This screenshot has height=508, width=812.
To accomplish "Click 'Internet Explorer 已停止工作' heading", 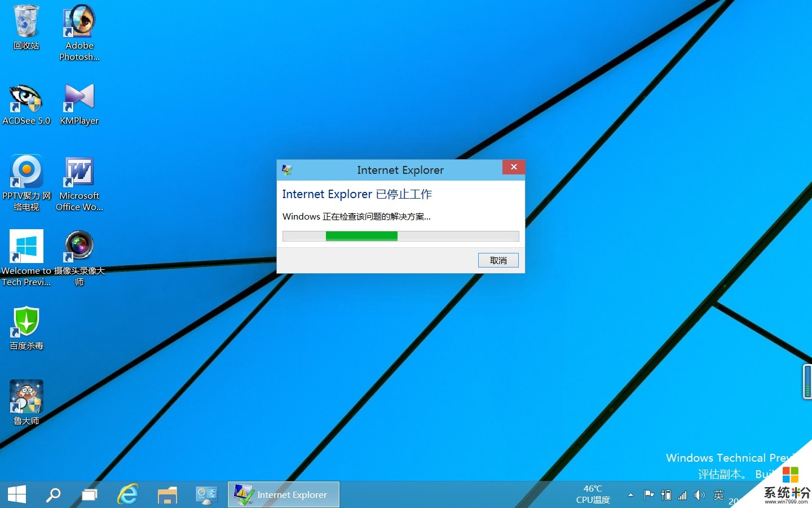I will pos(357,194).
